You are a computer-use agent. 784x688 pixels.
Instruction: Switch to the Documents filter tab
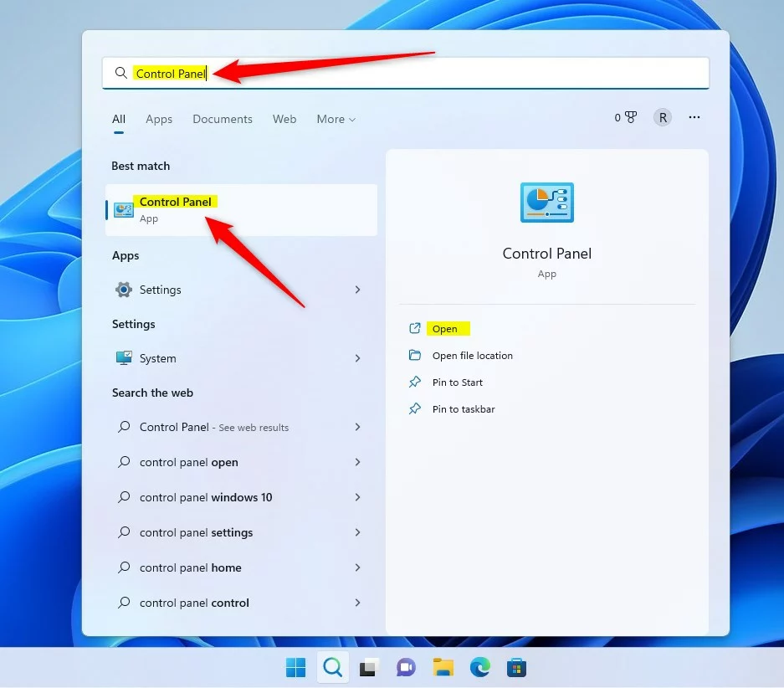point(223,119)
